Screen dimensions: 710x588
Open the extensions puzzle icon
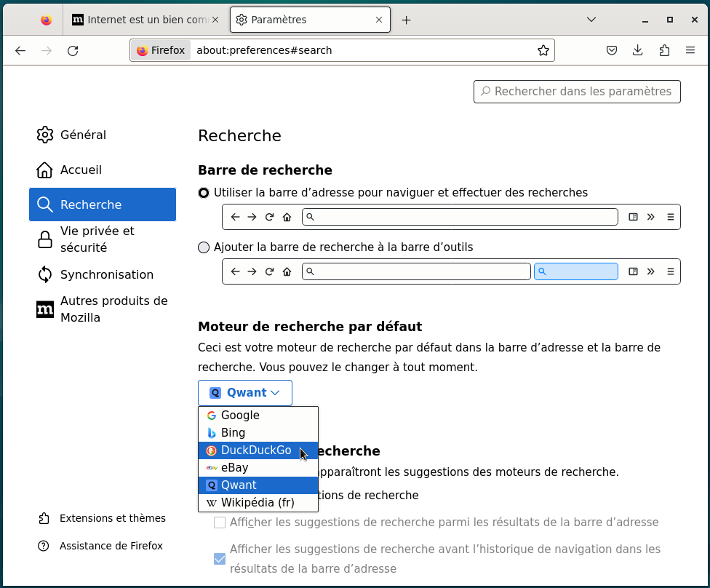664,50
